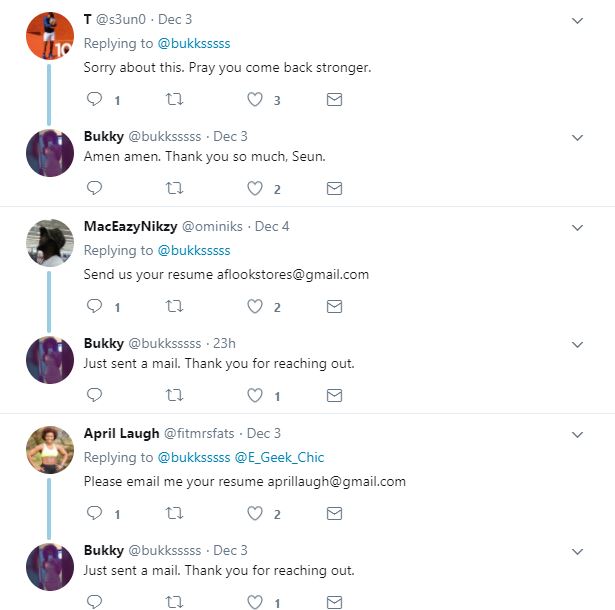Image resolution: width=615 pixels, height=610 pixels.
Task: Click @bukksssss mention in MacEazyNikzy's tweet
Action: [x=193, y=250]
